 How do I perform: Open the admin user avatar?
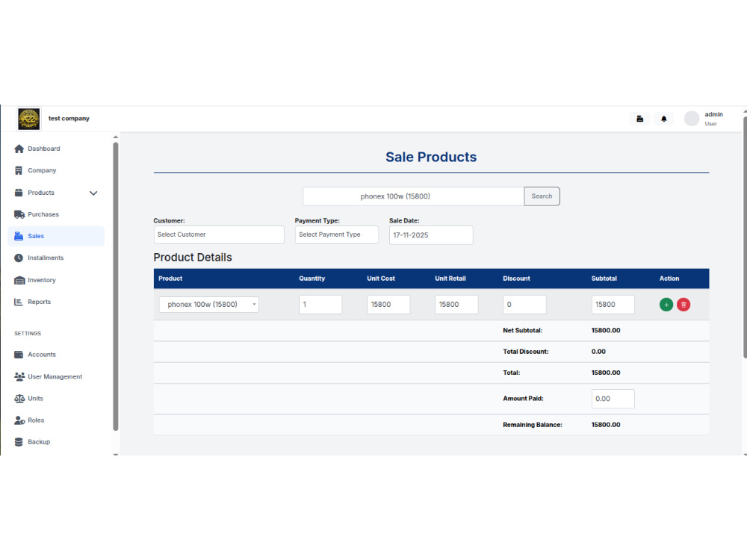pos(692,119)
